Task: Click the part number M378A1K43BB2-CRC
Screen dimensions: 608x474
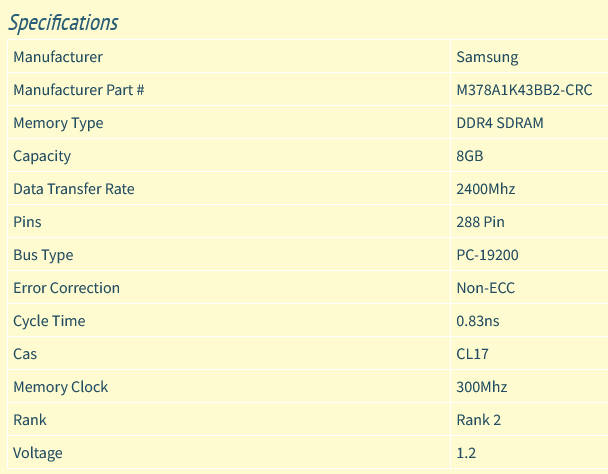Action: pos(524,90)
